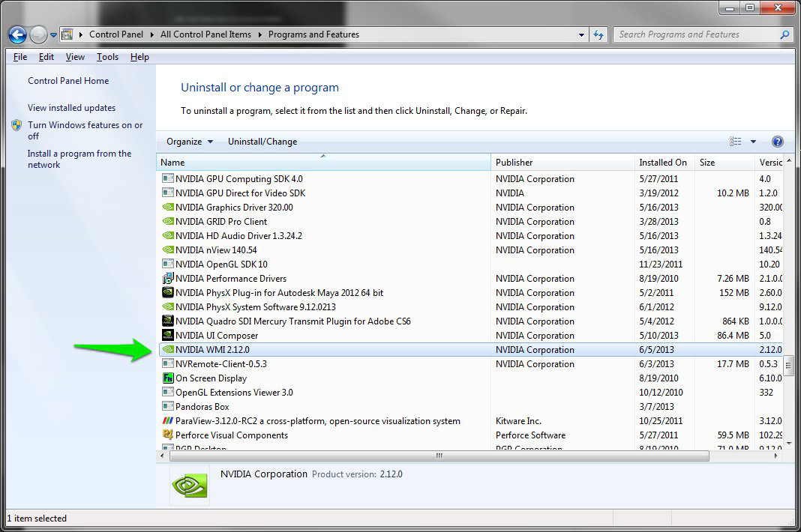Click the NVIDIA GPU Computing SDK 4.0 icon
The height and width of the screenshot is (532, 801).
coord(167,178)
